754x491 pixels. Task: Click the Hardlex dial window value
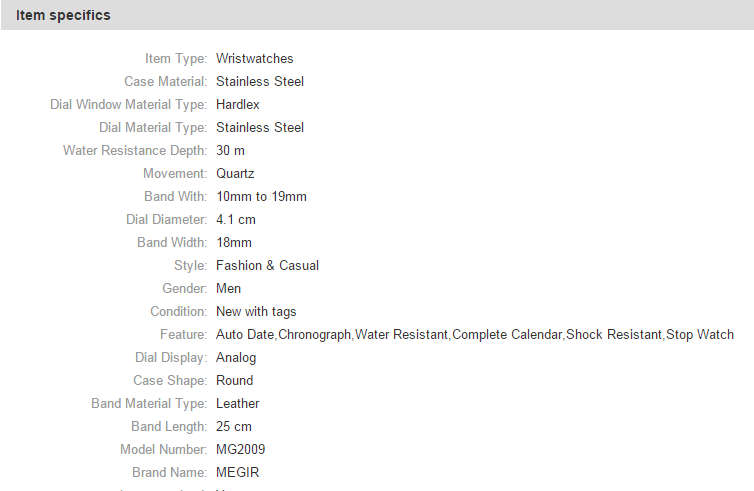tap(238, 104)
